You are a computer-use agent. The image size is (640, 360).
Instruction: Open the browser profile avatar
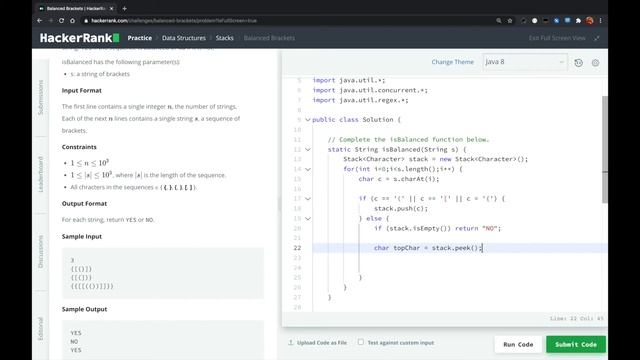click(589, 20)
